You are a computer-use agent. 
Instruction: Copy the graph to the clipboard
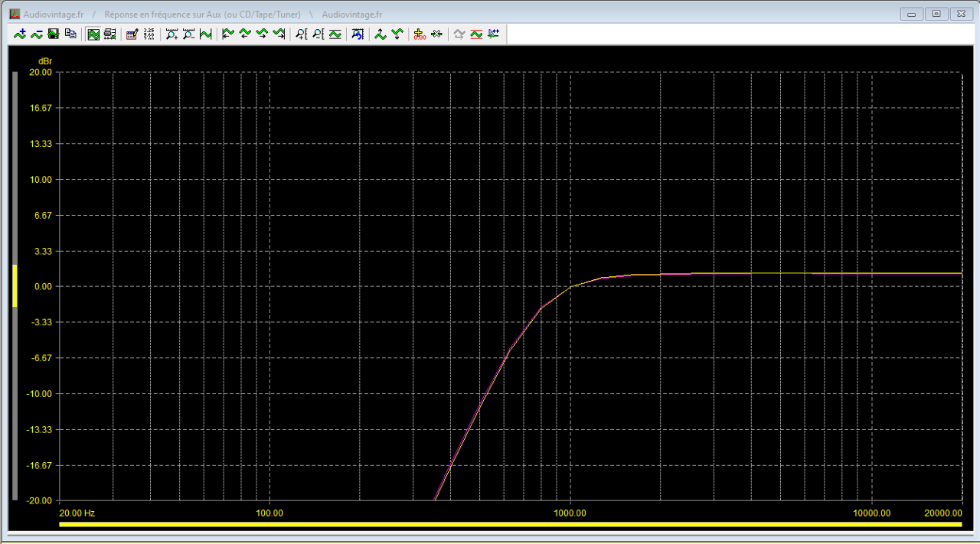(70, 34)
